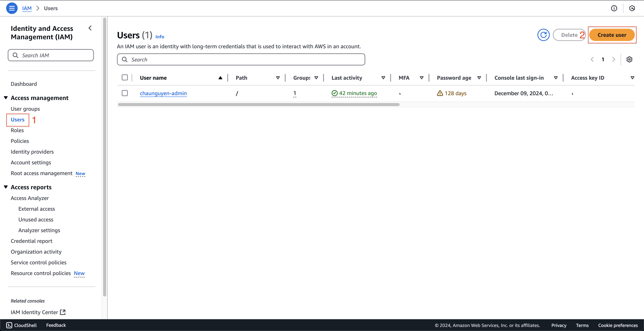Open the hamburger navigation menu
644x331 pixels.
tap(11, 8)
